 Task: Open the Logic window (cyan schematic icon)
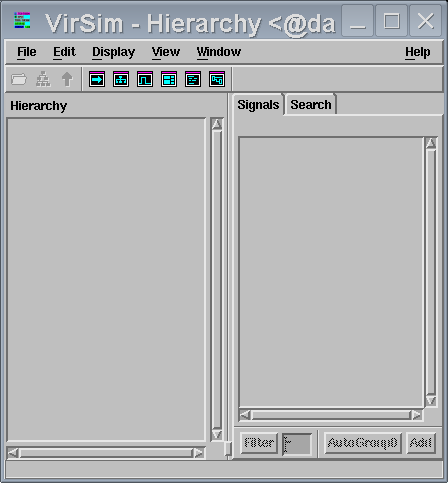click(x=217, y=79)
